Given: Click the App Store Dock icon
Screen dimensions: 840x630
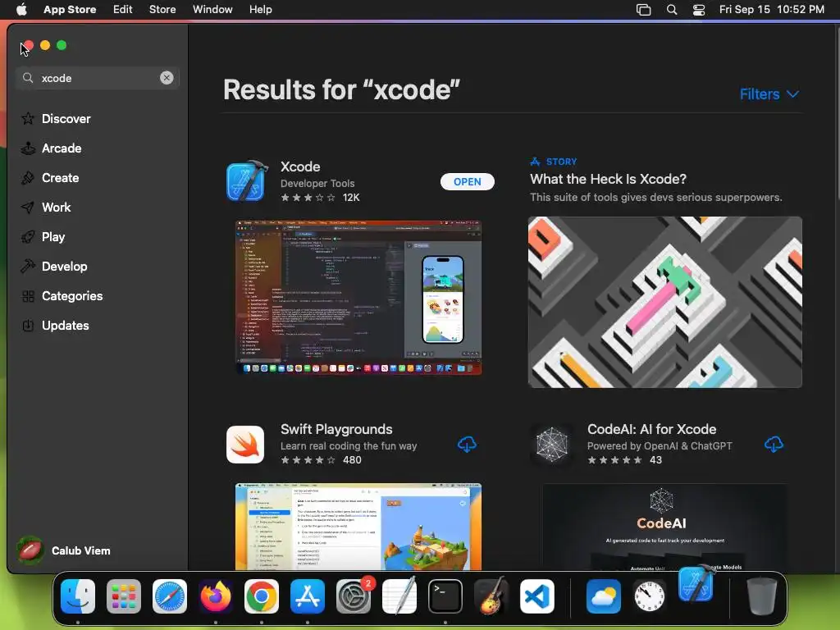Looking at the screenshot, I should (308, 596).
